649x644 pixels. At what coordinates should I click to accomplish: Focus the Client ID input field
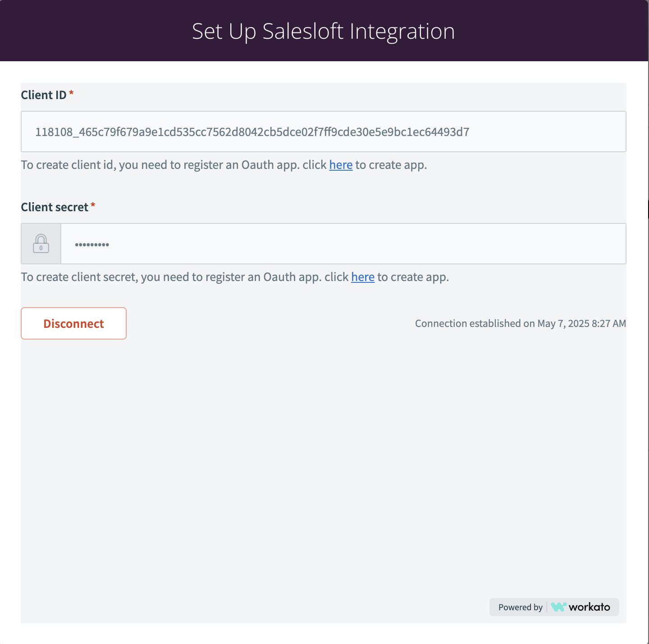click(x=324, y=132)
